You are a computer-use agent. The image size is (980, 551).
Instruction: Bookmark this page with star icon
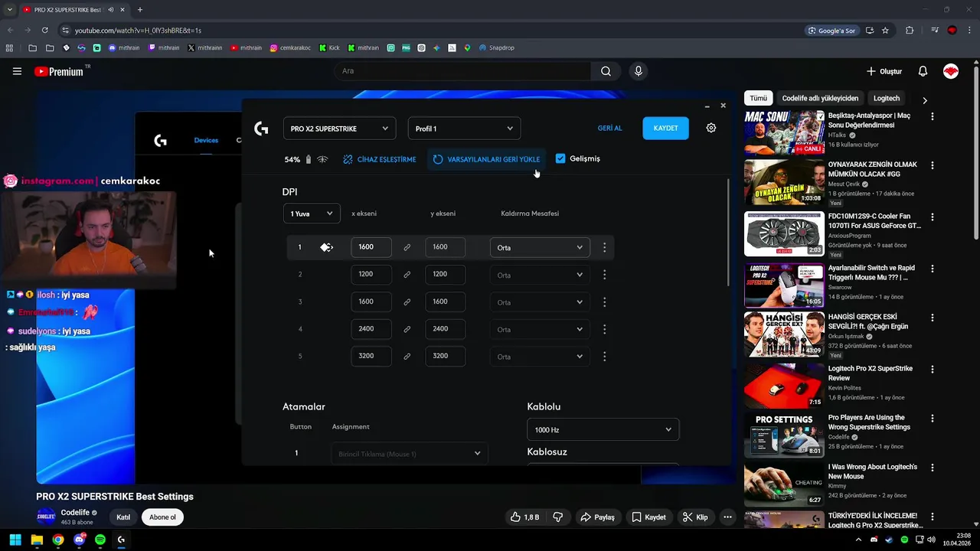click(x=885, y=31)
